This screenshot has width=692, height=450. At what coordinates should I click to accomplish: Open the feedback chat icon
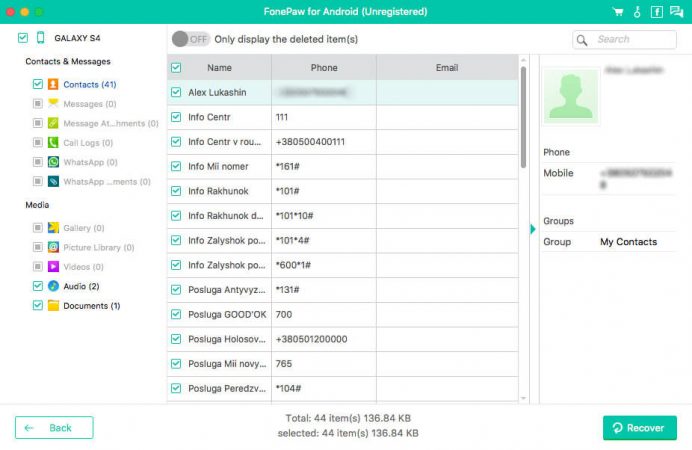click(676, 12)
